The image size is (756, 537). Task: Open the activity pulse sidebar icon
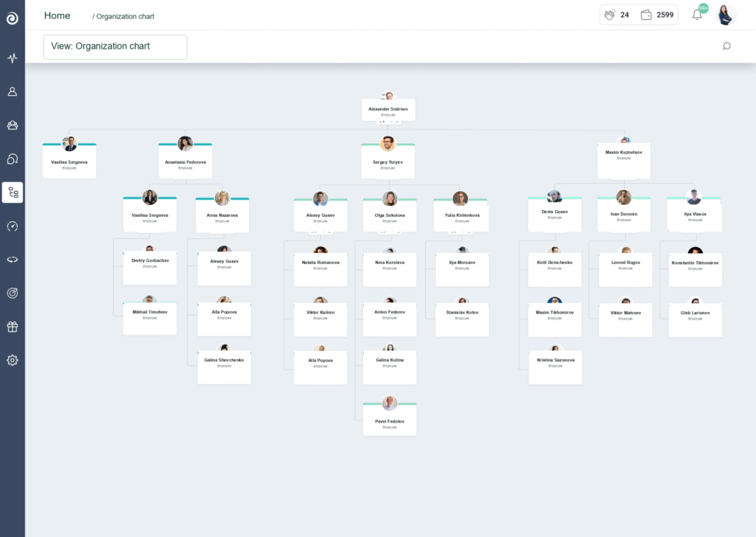pyautogui.click(x=13, y=58)
